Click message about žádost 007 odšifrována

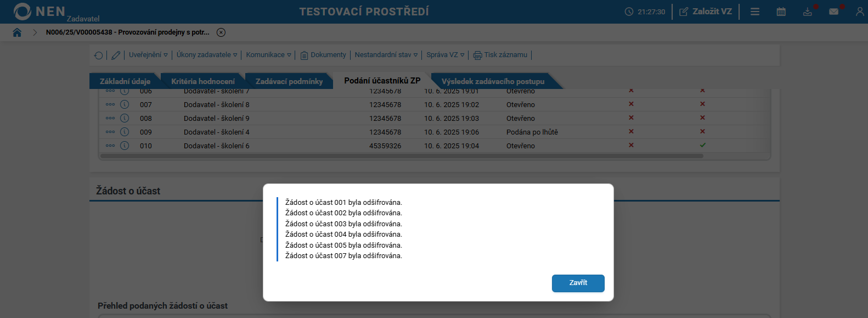[343, 256]
